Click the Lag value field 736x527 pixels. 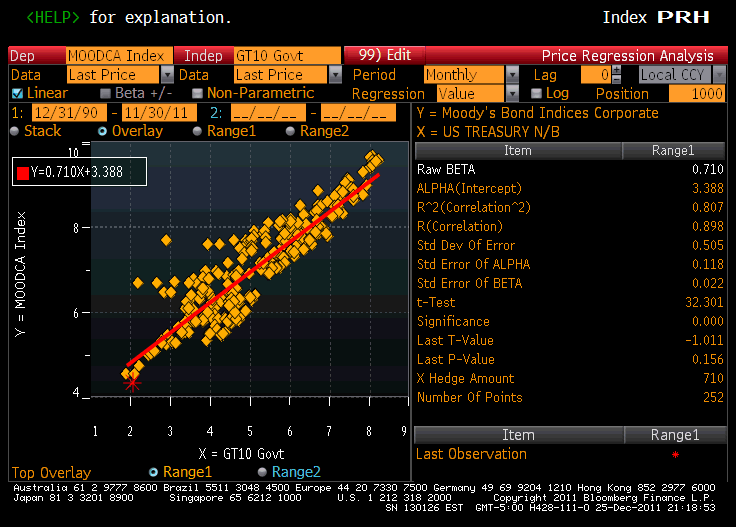click(596, 75)
